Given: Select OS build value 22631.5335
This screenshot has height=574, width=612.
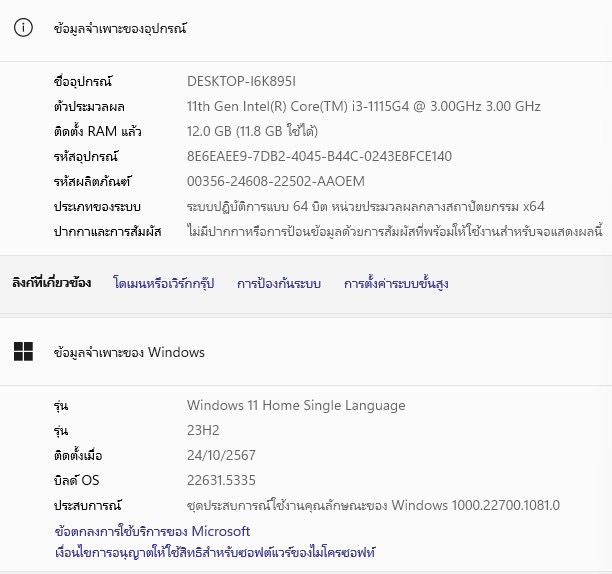Looking at the screenshot, I should pyautogui.click(x=221, y=480).
